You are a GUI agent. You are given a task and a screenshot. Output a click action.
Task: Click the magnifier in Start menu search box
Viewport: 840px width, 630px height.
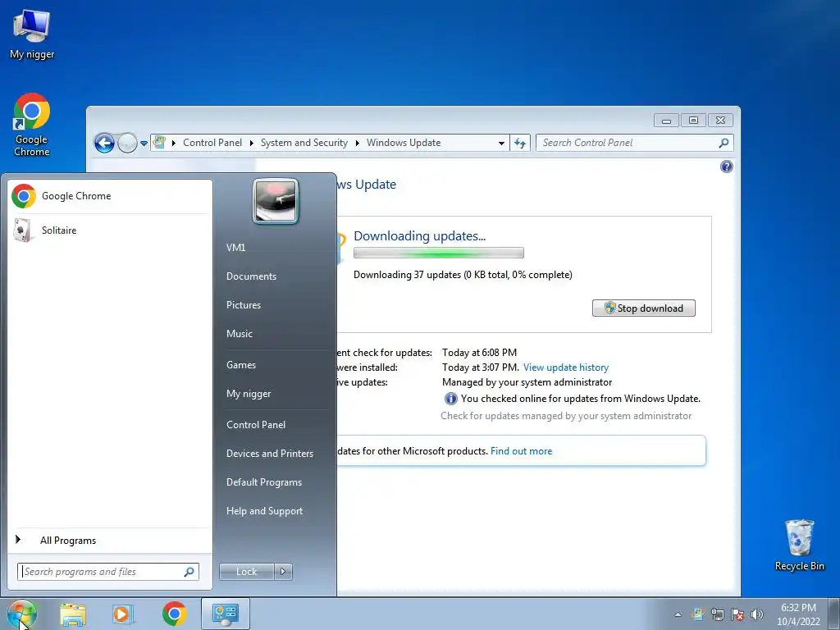pos(189,572)
